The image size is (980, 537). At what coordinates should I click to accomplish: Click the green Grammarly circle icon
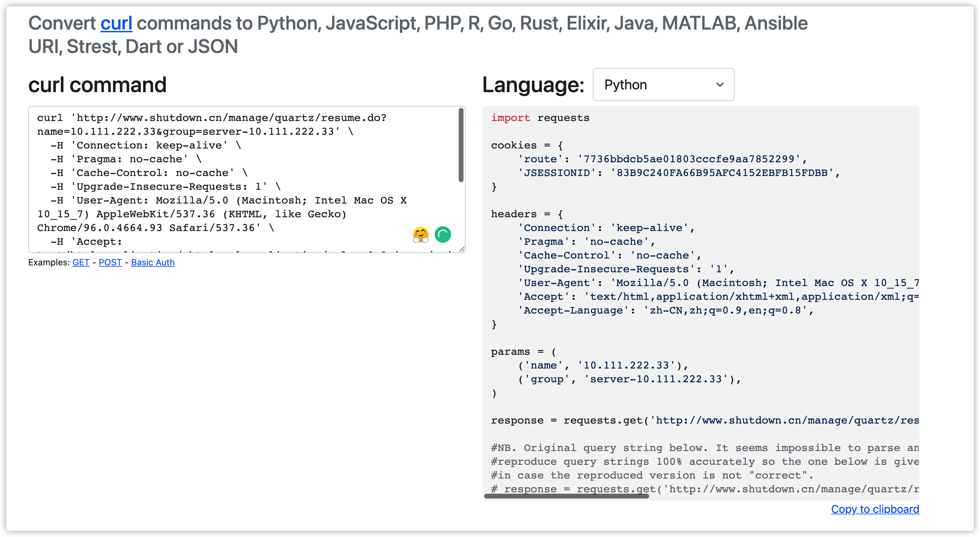(x=443, y=234)
